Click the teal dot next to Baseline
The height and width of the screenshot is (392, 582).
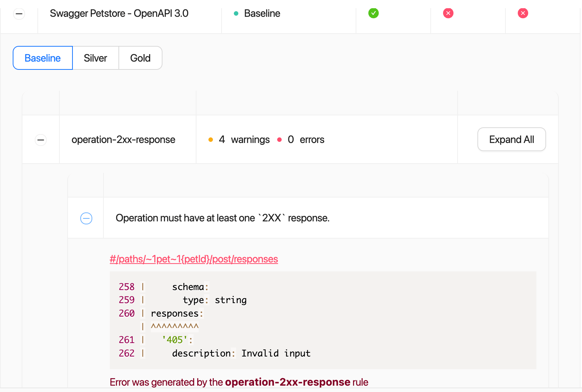click(236, 13)
